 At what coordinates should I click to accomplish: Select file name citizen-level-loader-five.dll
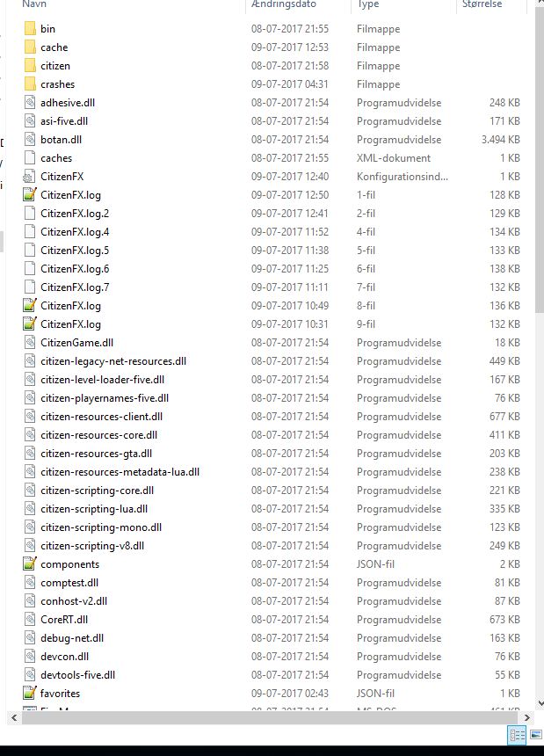(x=102, y=380)
